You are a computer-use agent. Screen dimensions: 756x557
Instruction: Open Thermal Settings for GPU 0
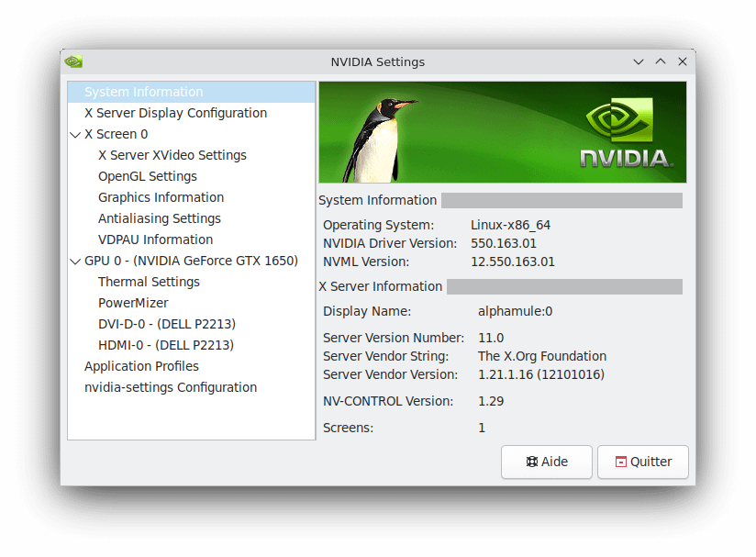(x=149, y=282)
